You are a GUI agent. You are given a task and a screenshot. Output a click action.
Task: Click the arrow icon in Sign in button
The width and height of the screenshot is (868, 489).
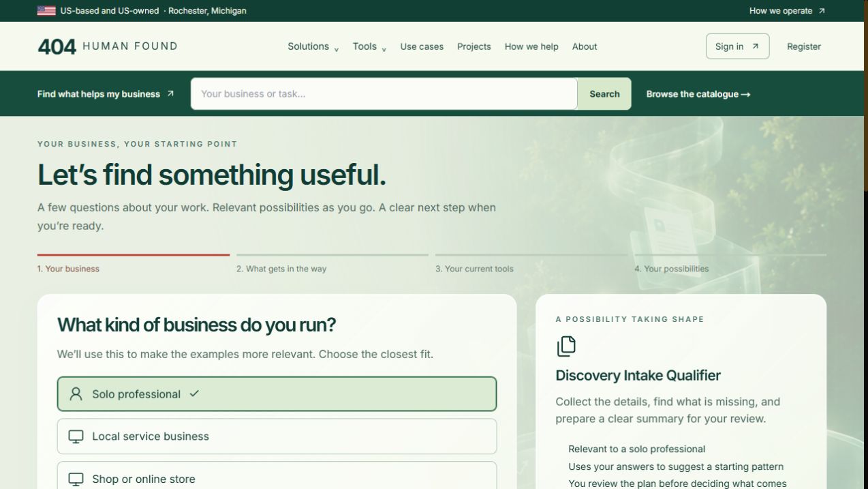(755, 46)
